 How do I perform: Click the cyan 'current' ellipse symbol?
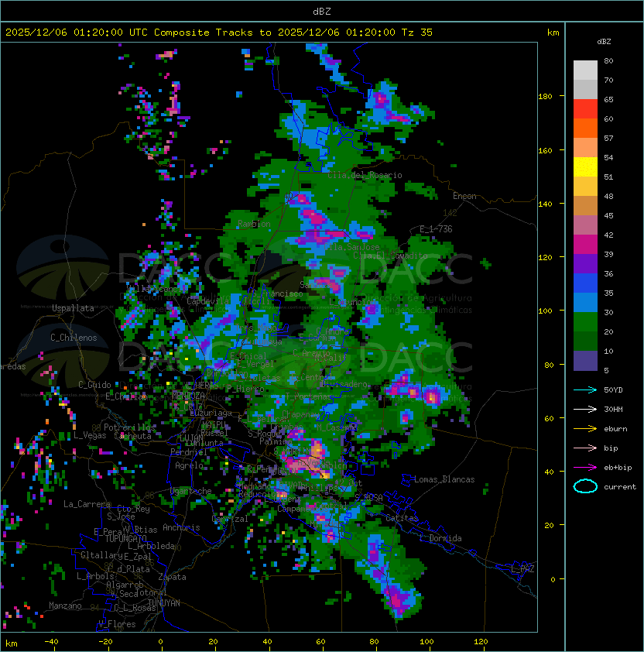pyautogui.click(x=585, y=486)
